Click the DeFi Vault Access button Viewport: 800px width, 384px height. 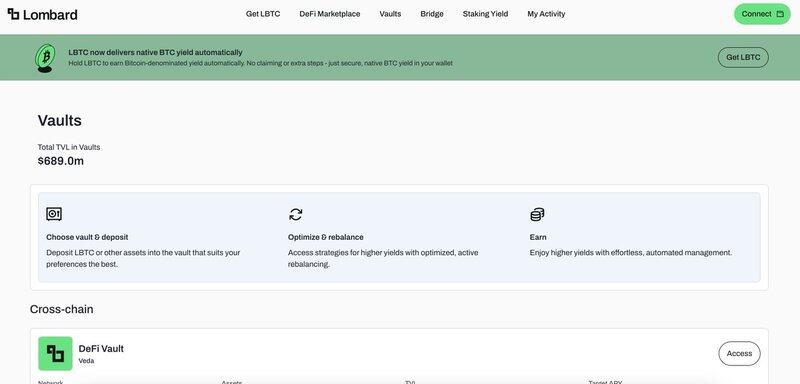tap(739, 353)
